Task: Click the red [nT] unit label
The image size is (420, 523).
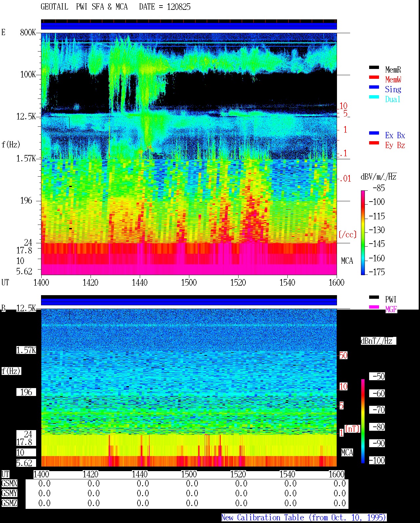Action: [x=352, y=429]
